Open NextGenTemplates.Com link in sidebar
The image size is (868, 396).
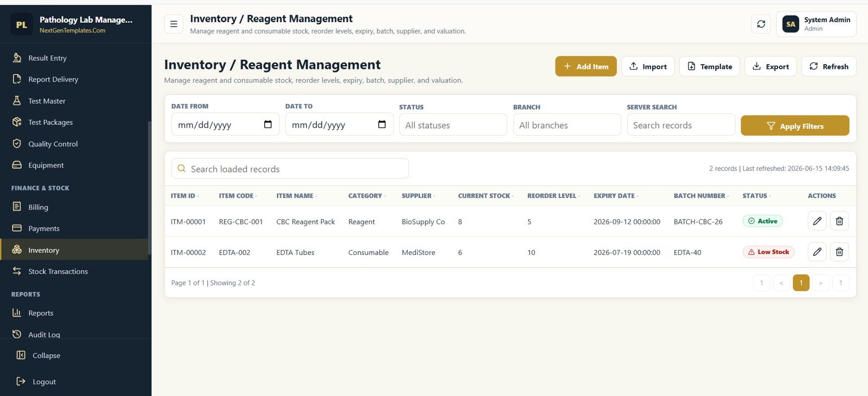click(72, 30)
